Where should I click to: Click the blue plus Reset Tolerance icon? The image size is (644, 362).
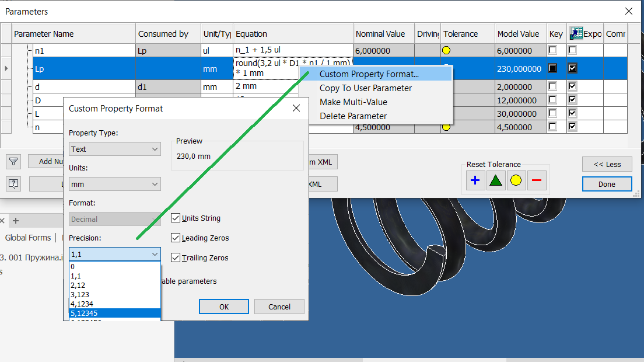[475, 180]
